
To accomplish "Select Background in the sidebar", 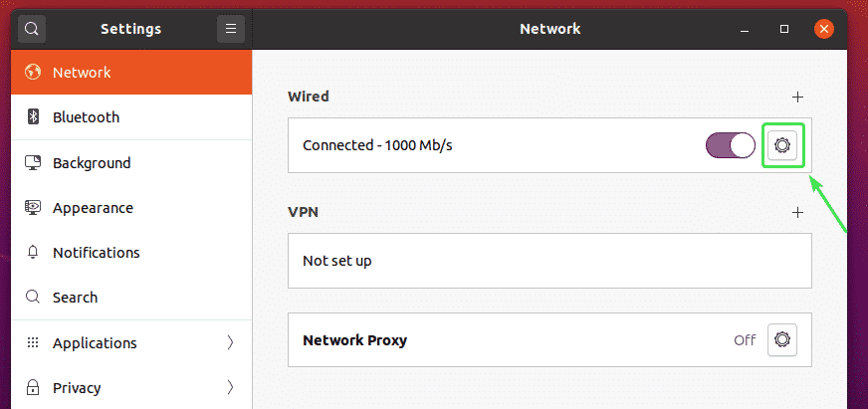I will point(92,163).
